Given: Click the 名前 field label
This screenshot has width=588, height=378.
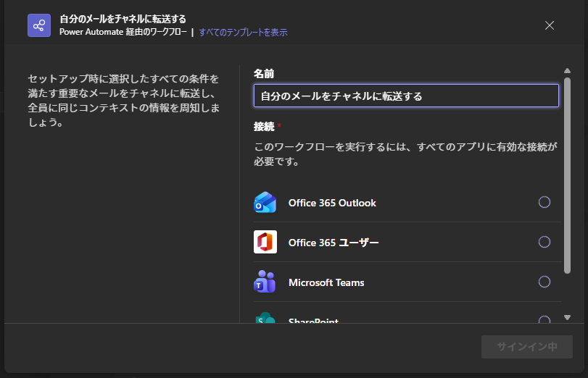Looking at the screenshot, I should [x=264, y=74].
